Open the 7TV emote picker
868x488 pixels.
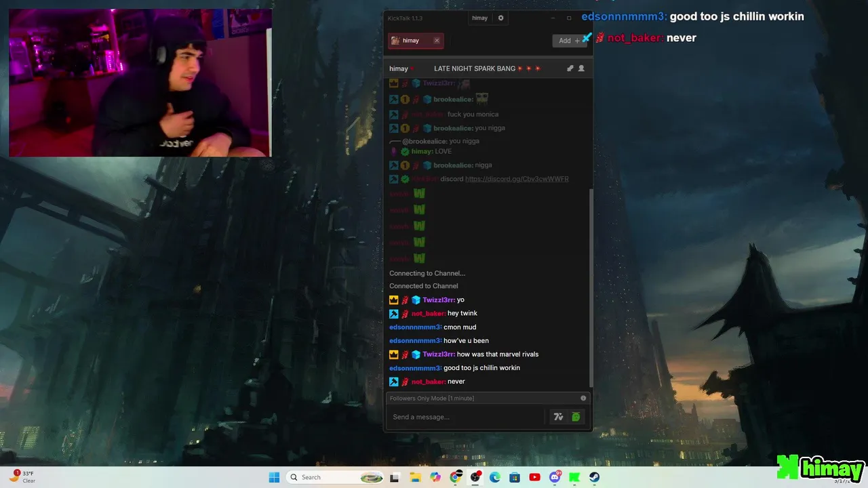click(x=558, y=417)
